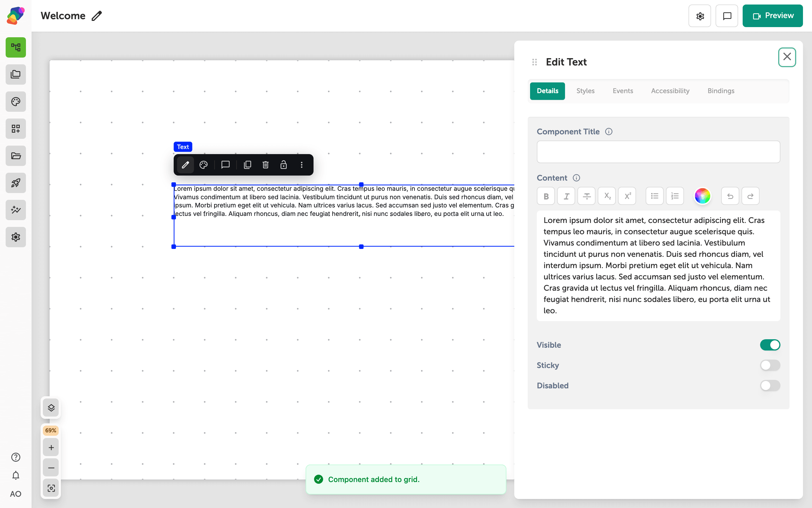Toggle italic formatting in Content toolbar

click(566, 196)
